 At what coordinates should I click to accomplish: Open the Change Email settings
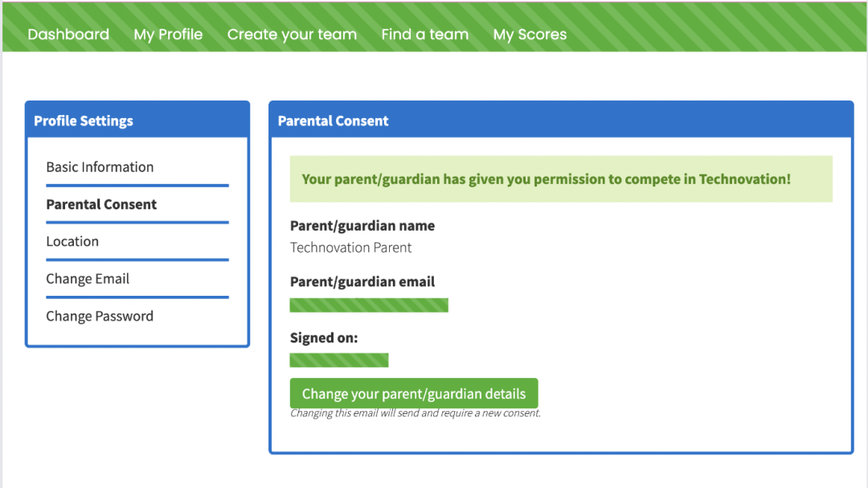coord(88,279)
